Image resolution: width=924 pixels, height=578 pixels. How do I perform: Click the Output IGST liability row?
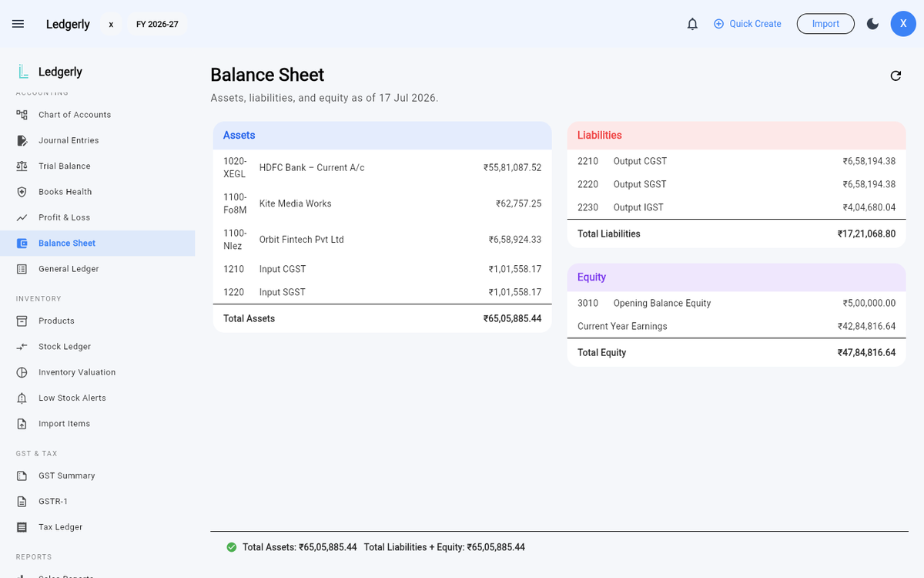(737, 207)
